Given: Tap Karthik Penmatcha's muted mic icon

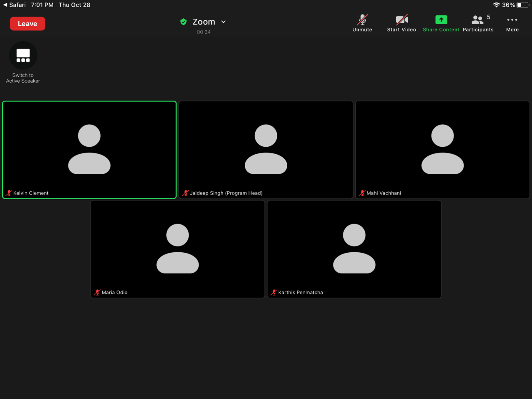Looking at the screenshot, I should [274, 293].
